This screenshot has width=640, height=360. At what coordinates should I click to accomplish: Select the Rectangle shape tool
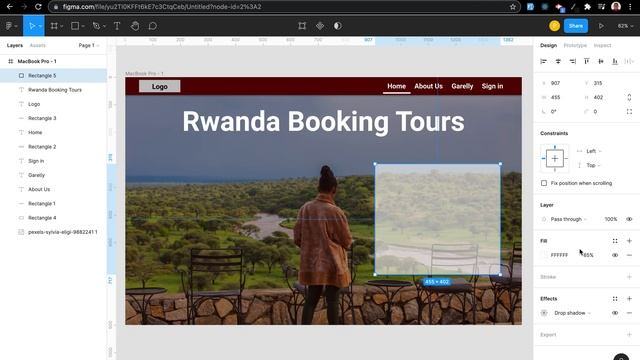pos(75,26)
